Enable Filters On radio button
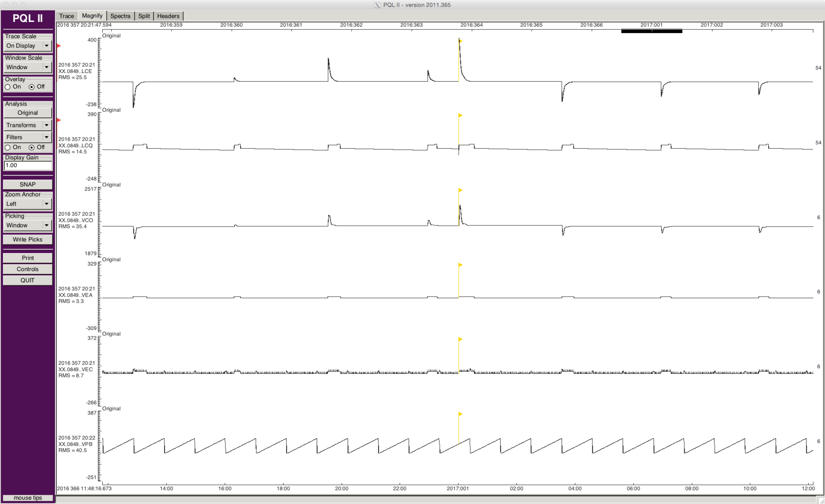The width and height of the screenshot is (825, 504). 8,148
